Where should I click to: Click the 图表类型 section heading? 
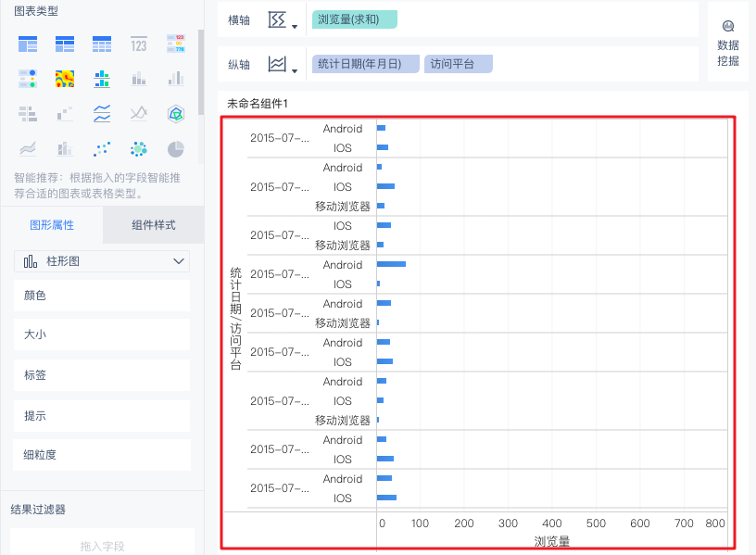(x=36, y=11)
